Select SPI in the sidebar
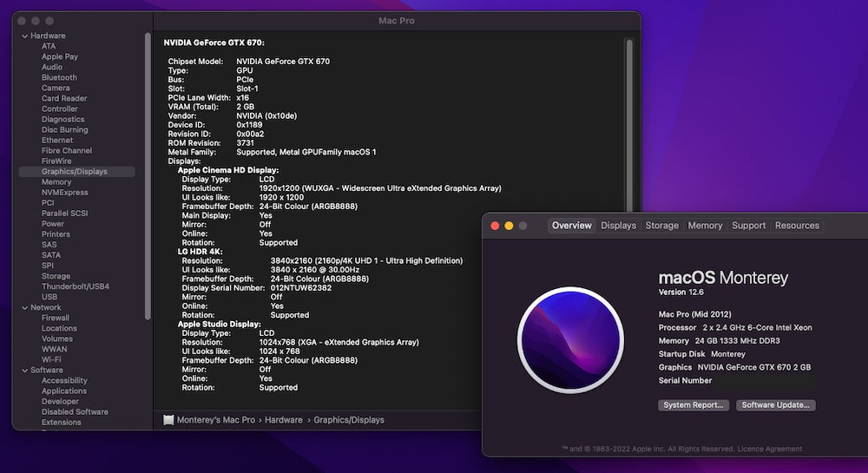This screenshot has height=473, width=868. click(48, 266)
